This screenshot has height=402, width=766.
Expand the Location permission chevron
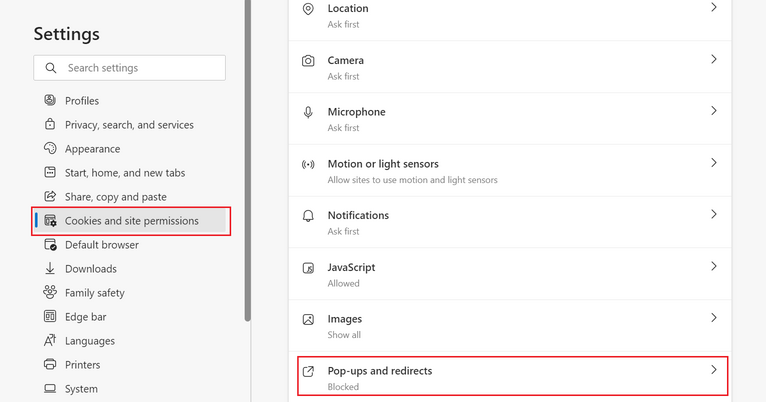713,8
